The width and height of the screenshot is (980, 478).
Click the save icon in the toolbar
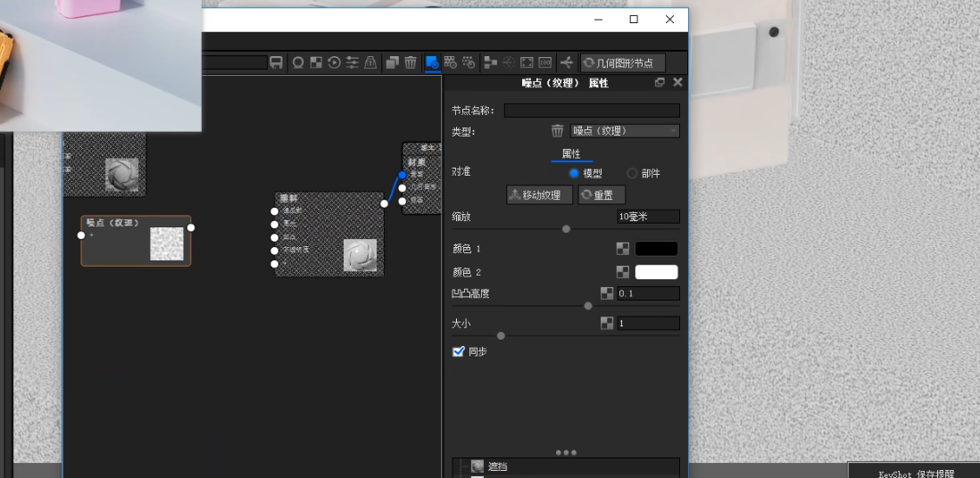(x=277, y=62)
